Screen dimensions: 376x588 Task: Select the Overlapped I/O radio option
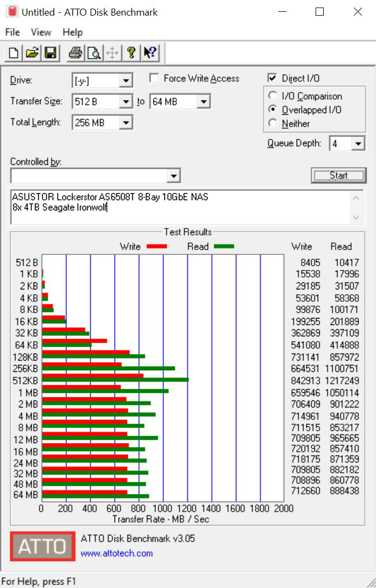272,109
